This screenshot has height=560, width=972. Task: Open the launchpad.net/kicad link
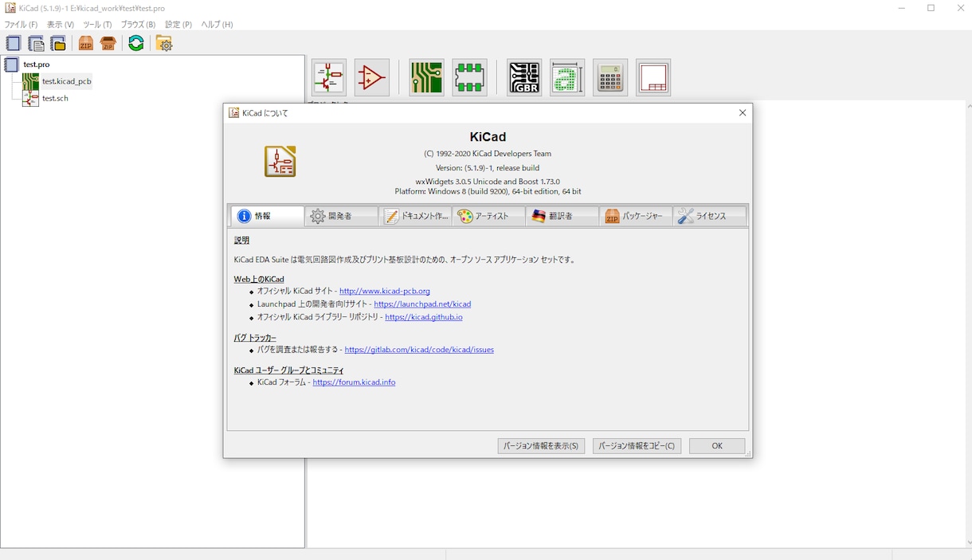[x=422, y=304]
